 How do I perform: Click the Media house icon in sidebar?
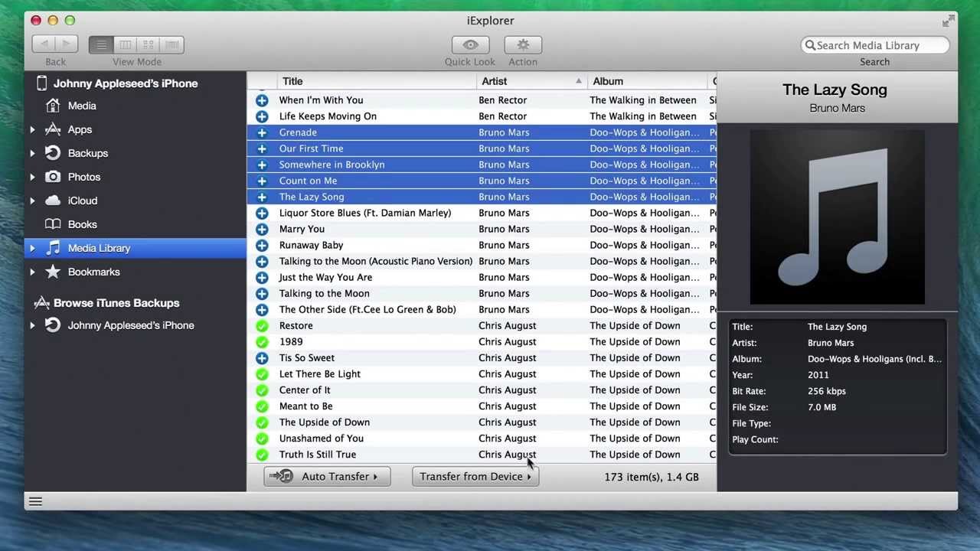(53, 106)
